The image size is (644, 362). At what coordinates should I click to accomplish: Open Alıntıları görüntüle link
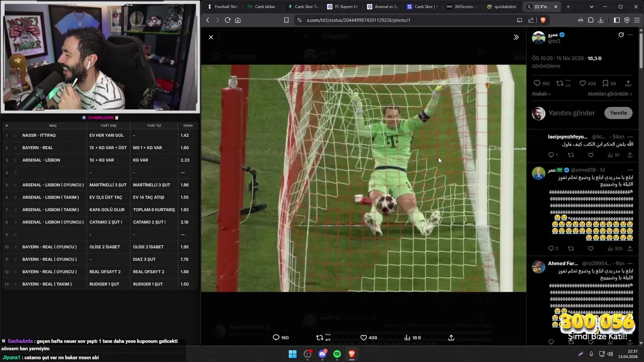point(610,94)
